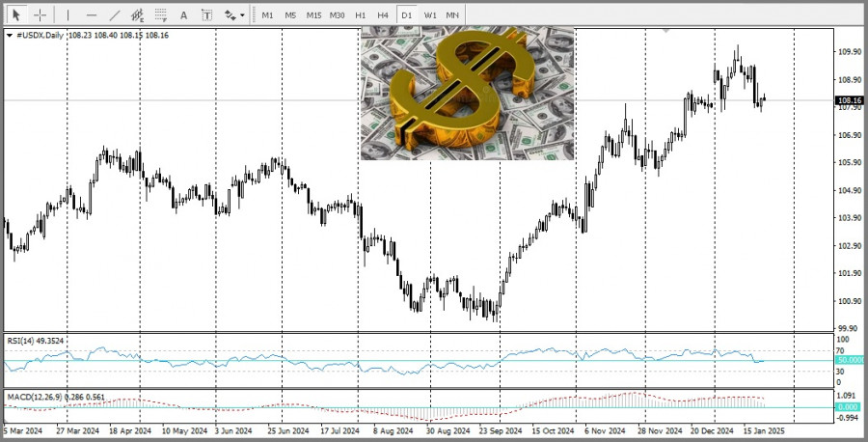
Task: Toggle the active D1 timeframe button
Action: (x=407, y=15)
